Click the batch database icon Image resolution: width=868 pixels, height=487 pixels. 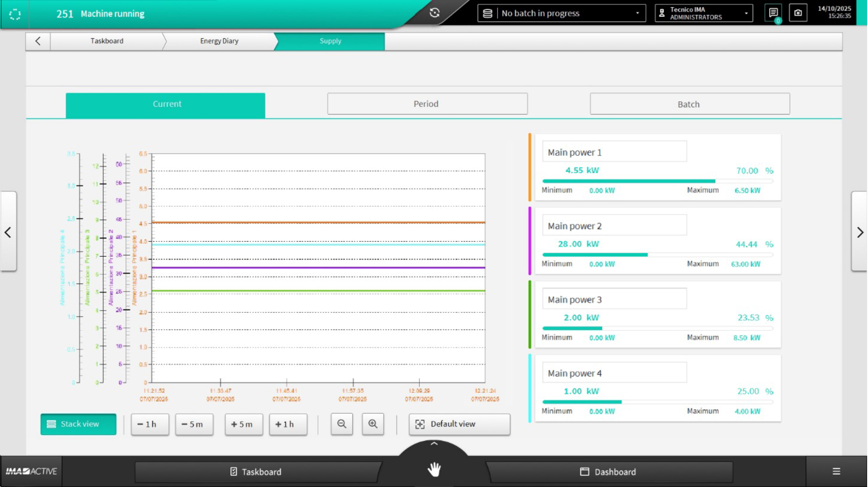pyautogui.click(x=488, y=13)
